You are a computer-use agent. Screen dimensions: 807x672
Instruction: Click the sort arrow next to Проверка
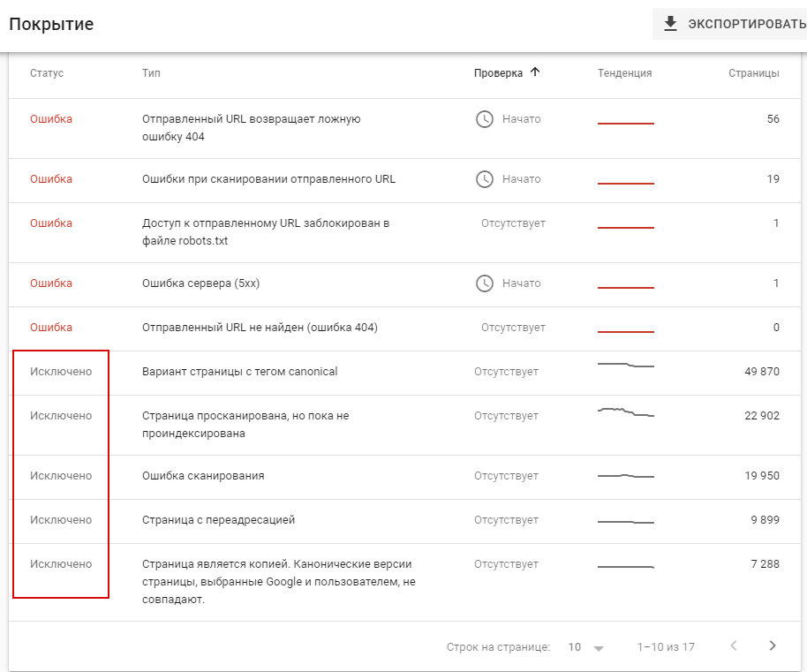[x=535, y=72]
